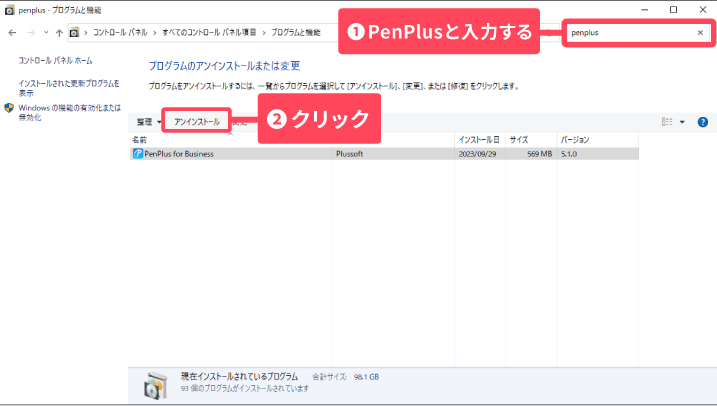This screenshot has width=717, height=406.
Task: Clear the search box with X
Action: click(x=700, y=32)
